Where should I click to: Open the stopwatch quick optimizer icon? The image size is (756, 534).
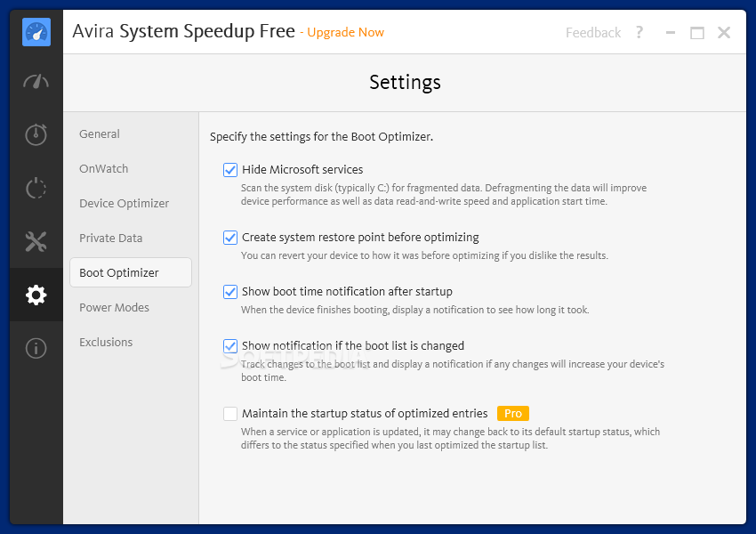coord(36,134)
